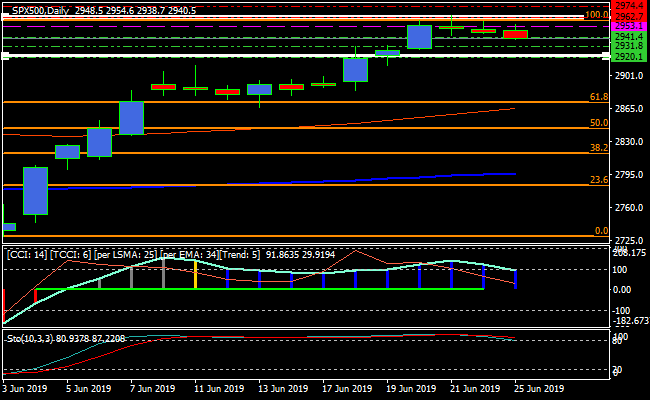650x400 pixels.
Task: Select the 25 Jun 2019 date marker
Action: click(539, 389)
